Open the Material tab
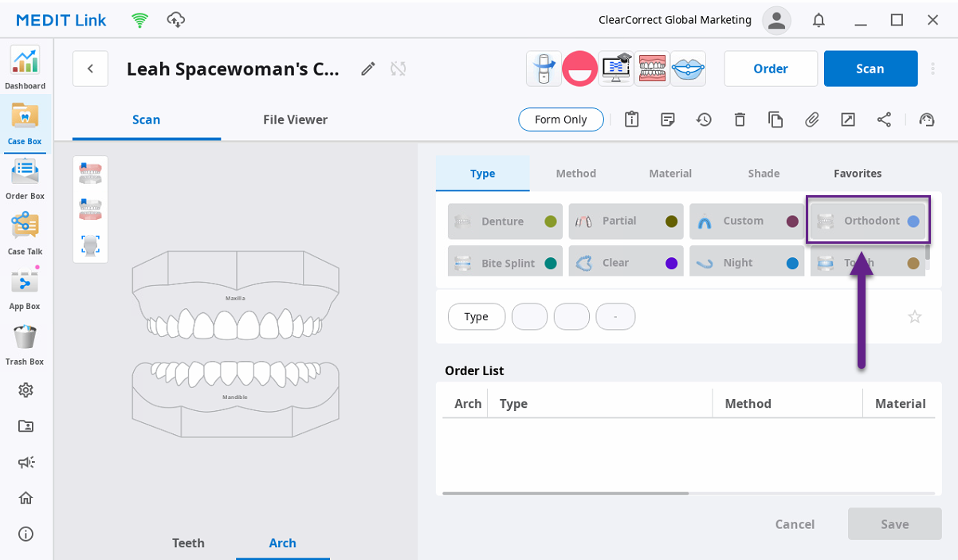The height and width of the screenshot is (560, 958). 670,173
